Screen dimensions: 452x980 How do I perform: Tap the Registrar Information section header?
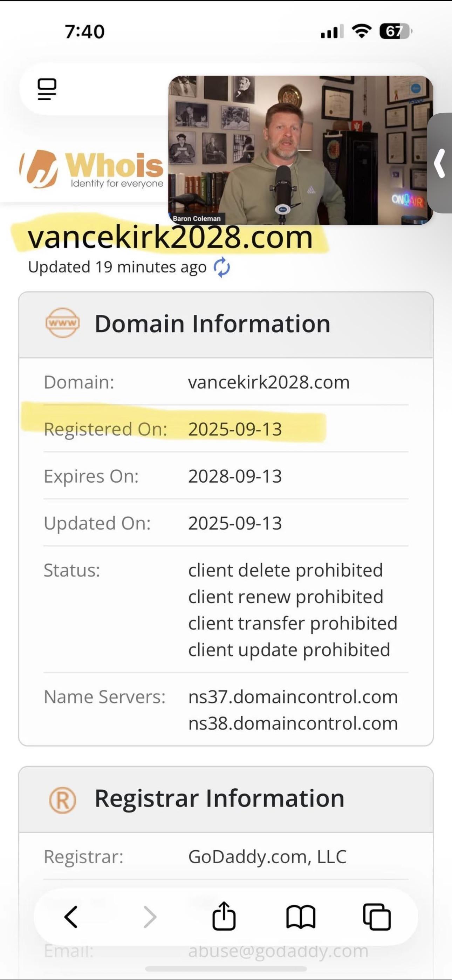tap(219, 798)
